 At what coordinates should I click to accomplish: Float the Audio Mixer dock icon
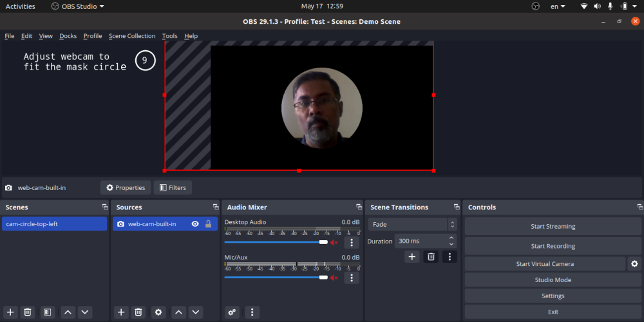pyautogui.click(x=359, y=207)
